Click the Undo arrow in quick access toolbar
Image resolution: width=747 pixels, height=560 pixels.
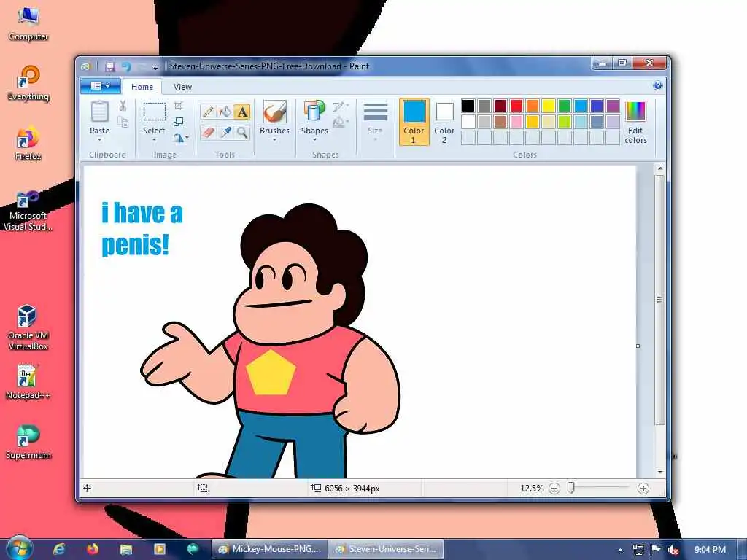click(x=126, y=66)
